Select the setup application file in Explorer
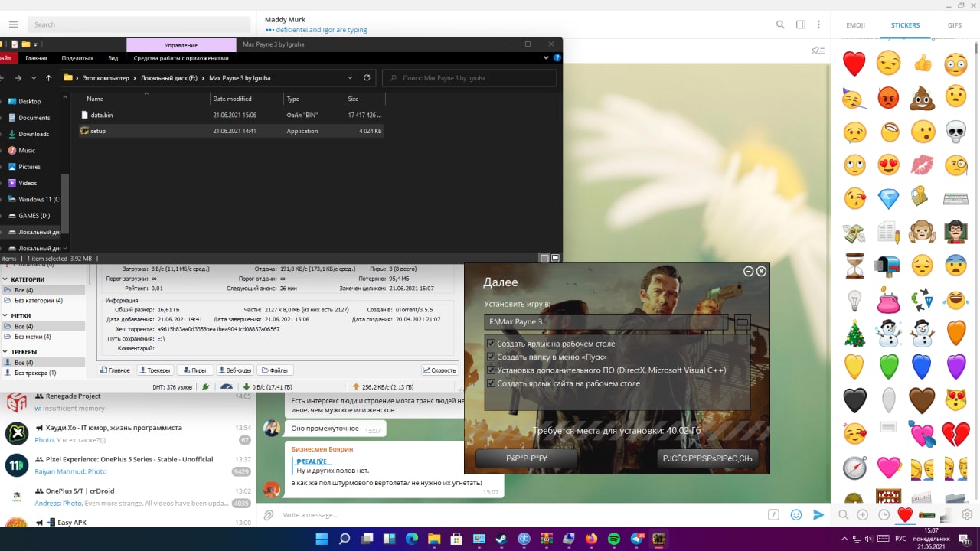The height and width of the screenshot is (551, 980). point(230,131)
